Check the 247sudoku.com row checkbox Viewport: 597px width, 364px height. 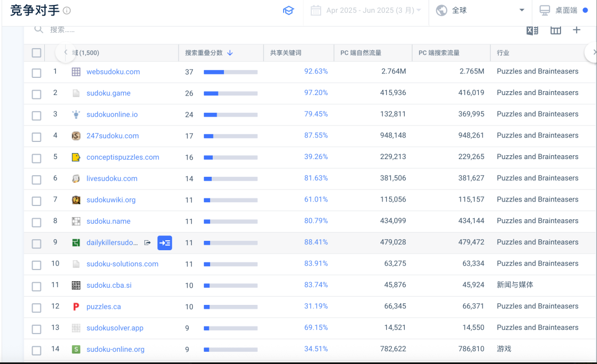[36, 137]
